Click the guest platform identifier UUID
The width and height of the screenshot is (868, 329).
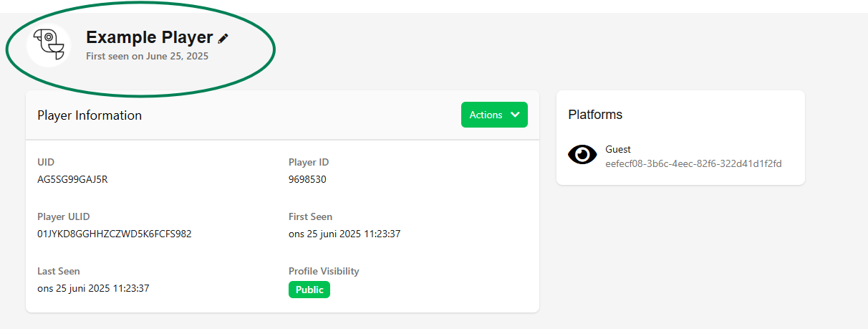[x=693, y=163]
